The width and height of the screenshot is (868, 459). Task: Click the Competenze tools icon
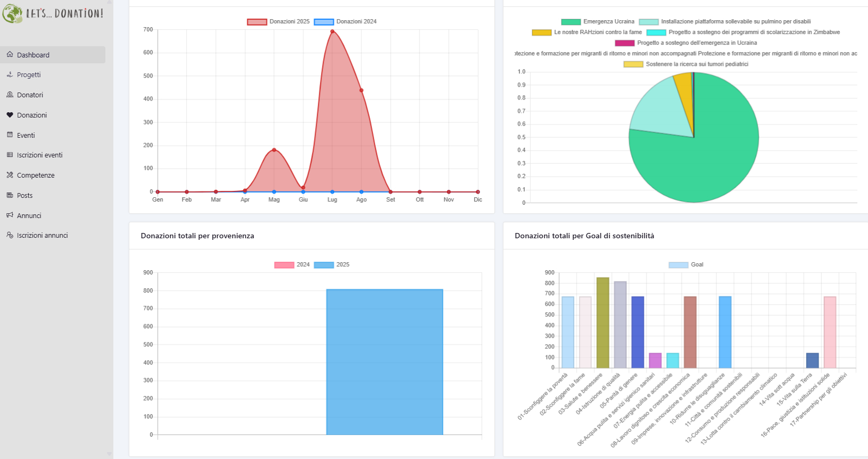click(x=10, y=175)
